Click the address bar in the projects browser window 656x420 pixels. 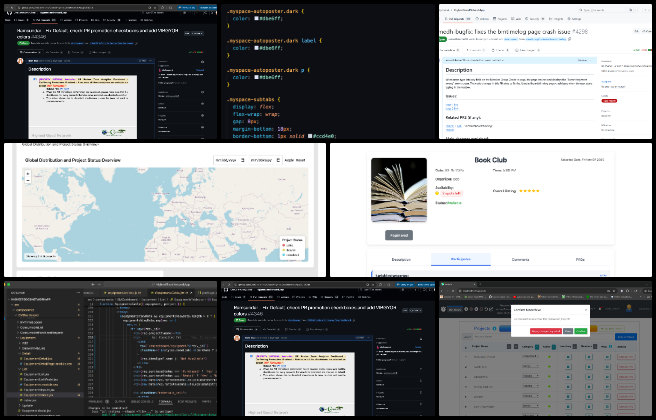pos(531,291)
